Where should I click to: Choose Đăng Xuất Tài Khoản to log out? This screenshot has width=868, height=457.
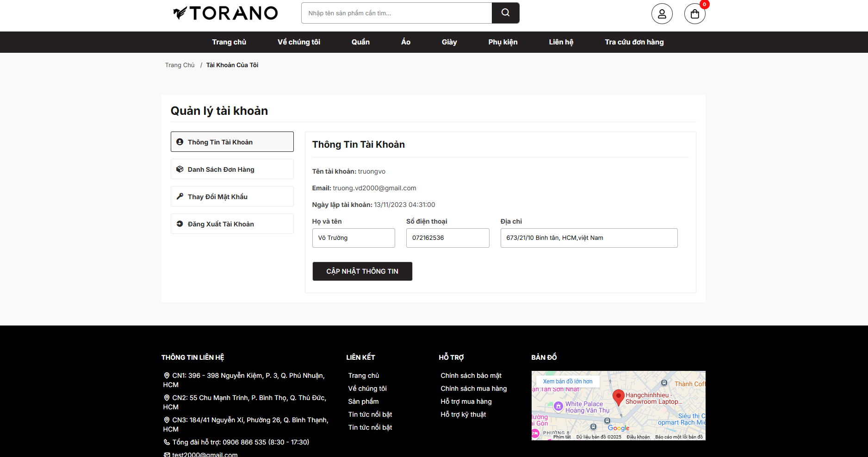pyautogui.click(x=232, y=224)
